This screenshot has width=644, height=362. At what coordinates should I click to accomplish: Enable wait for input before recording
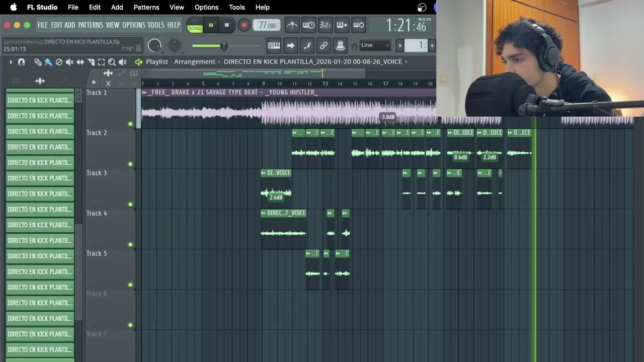coord(309,25)
